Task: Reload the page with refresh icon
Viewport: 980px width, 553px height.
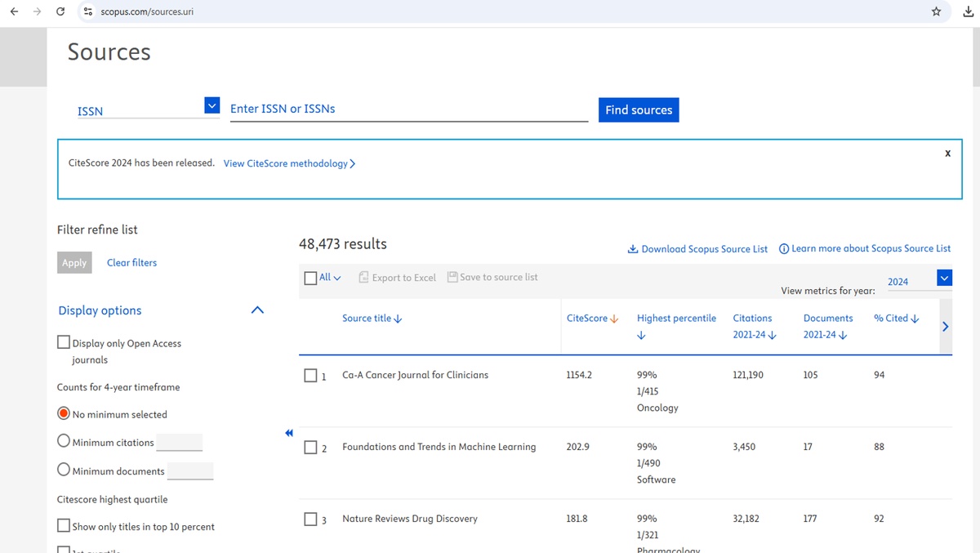Action: (x=60, y=11)
